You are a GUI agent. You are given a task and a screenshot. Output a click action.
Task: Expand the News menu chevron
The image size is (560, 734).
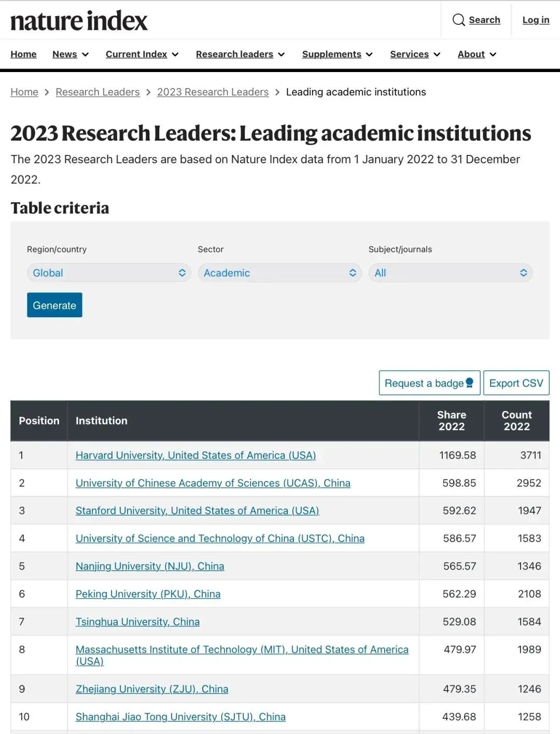[x=86, y=54]
